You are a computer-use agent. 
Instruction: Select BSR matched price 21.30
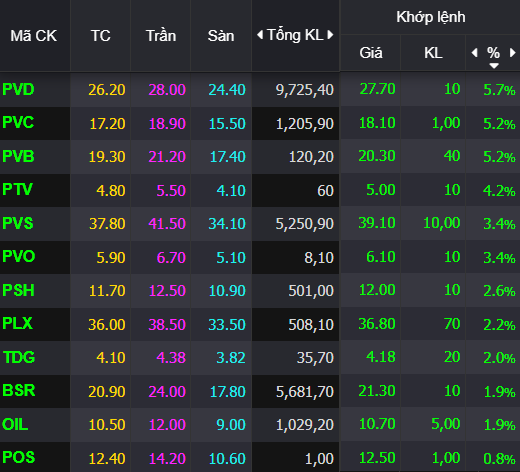point(377,391)
